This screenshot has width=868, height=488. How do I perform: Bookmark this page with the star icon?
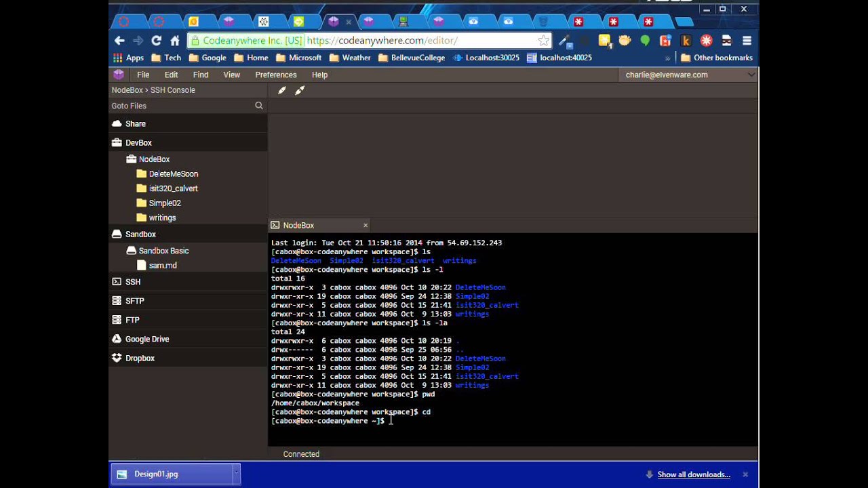coord(543,41)
